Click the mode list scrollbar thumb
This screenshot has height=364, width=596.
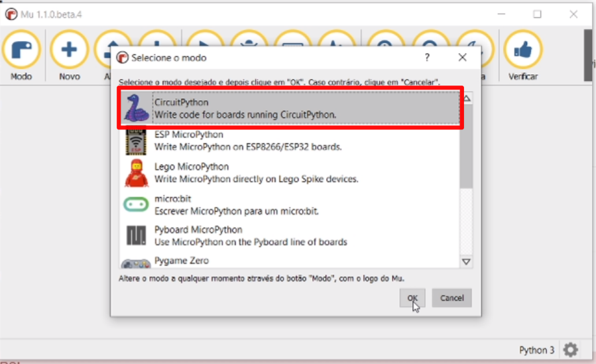pyautogui.click(x=466, y=147)
